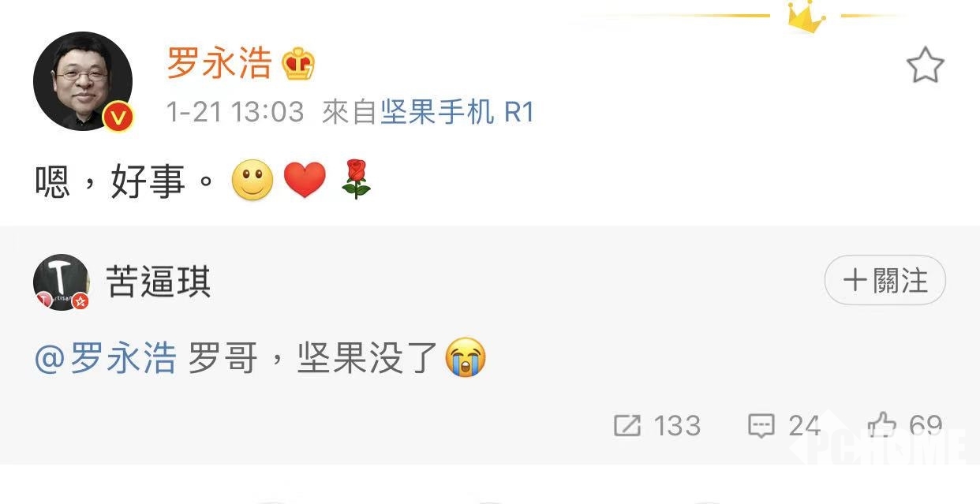This screenshot has height=504, width=980.
Task: Tap the red heart emoji
Action: click(305, 181)
